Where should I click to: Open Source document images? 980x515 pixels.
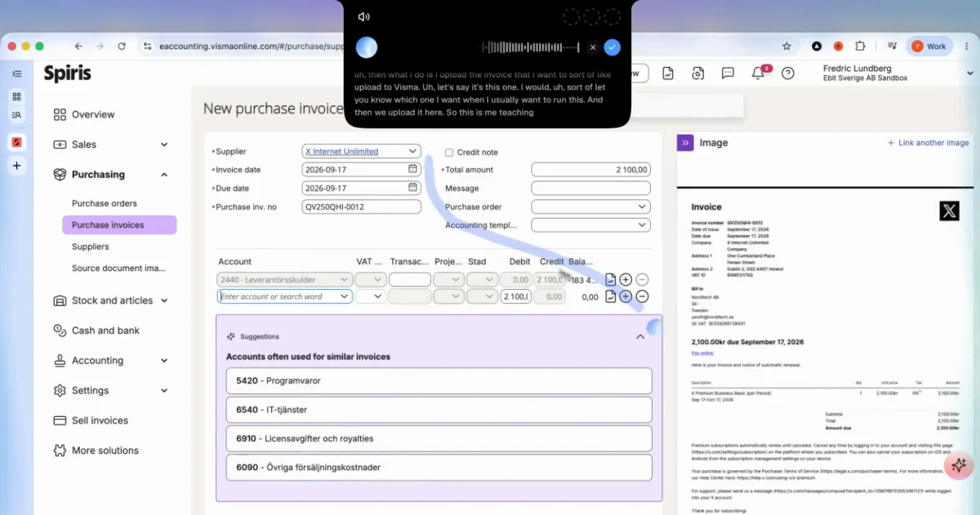[118, 268]
